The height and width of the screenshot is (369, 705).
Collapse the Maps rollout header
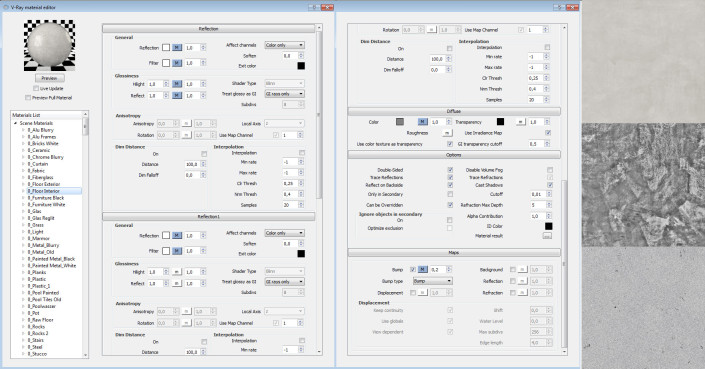454,253
